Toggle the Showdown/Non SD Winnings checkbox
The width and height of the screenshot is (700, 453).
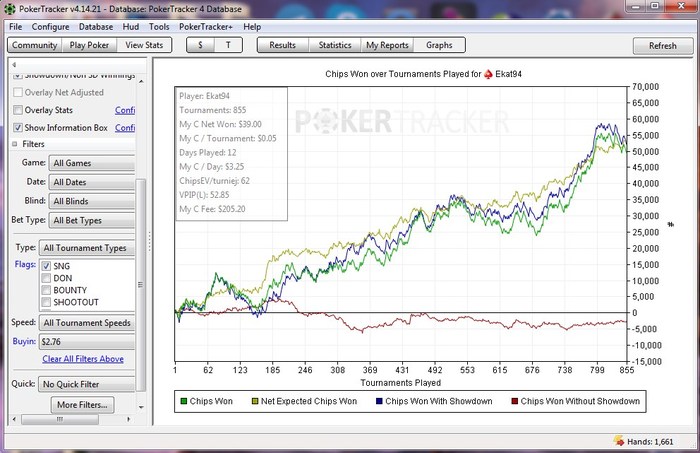pyautogui.click(x=18, y=76)
